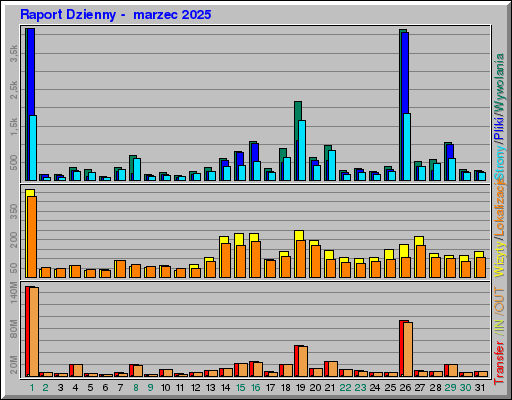The width and height of the screenshot is (512, 400).
Task: Click day label 13 on the x-axis
Action: (x=210, y=388)
